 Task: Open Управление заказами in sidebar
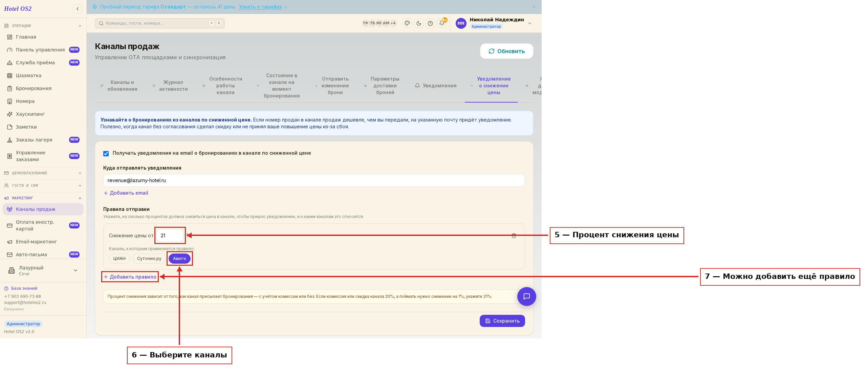43,156
